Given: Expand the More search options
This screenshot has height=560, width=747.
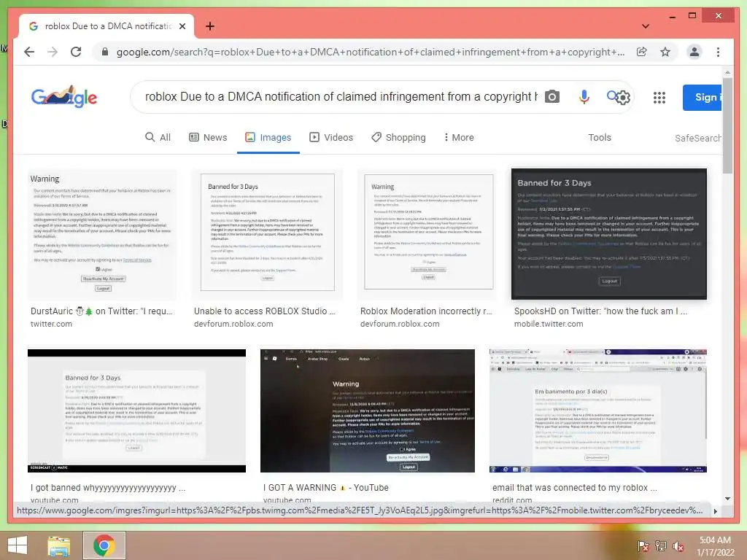Looking at the screenshot, I should pos(459,138).
